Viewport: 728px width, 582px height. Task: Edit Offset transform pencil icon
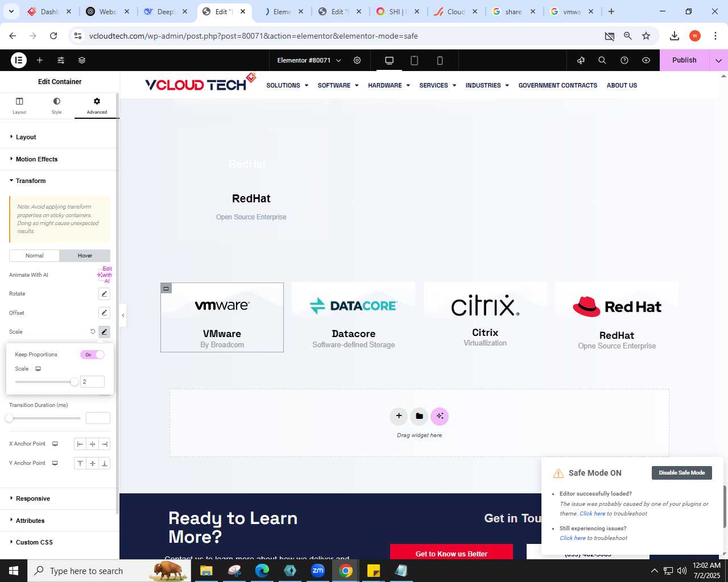click(x=104, y=313)
